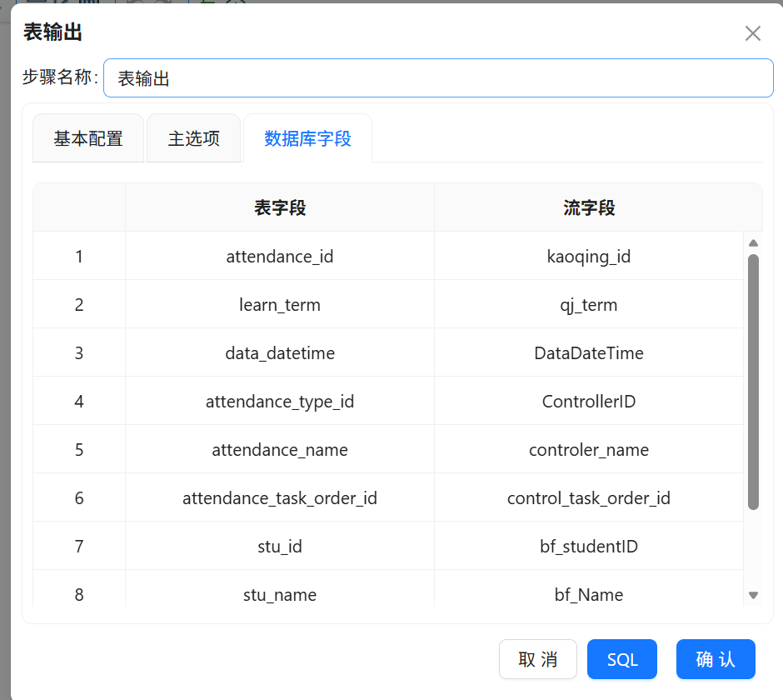Click the learn_term cell
783x700 pixels.
coord(280,304)
